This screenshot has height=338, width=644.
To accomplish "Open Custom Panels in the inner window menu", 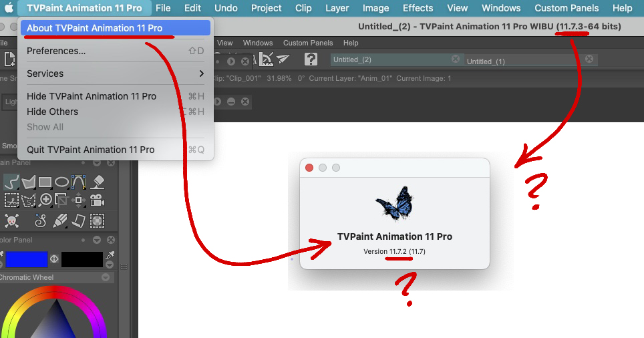I will 307,43.
